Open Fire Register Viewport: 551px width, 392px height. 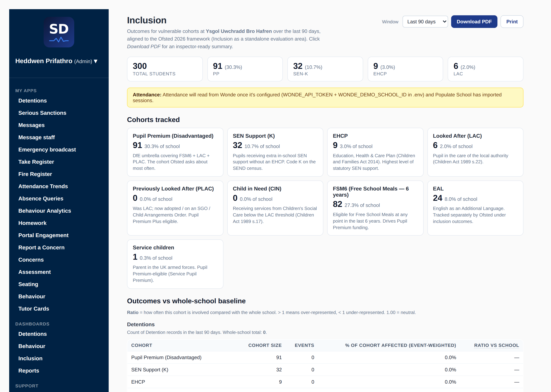click(35, 174)
